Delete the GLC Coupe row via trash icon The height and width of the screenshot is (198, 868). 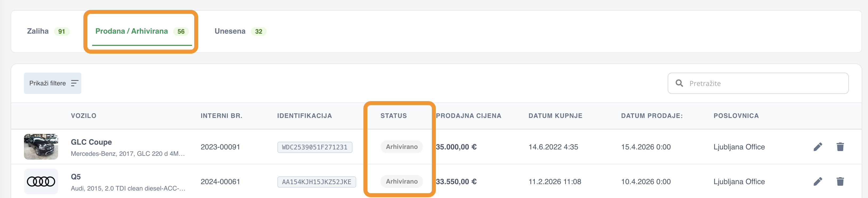pos(840,147)
